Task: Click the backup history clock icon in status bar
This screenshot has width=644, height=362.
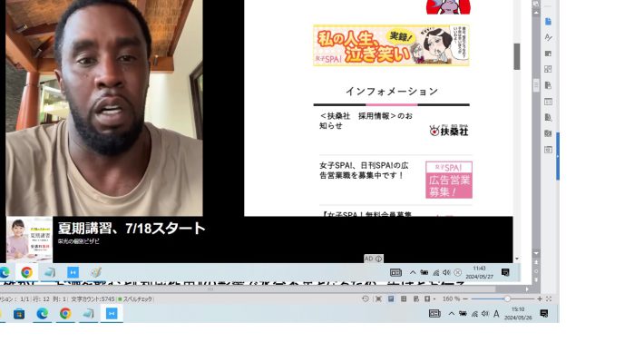Action: point(366,298)
